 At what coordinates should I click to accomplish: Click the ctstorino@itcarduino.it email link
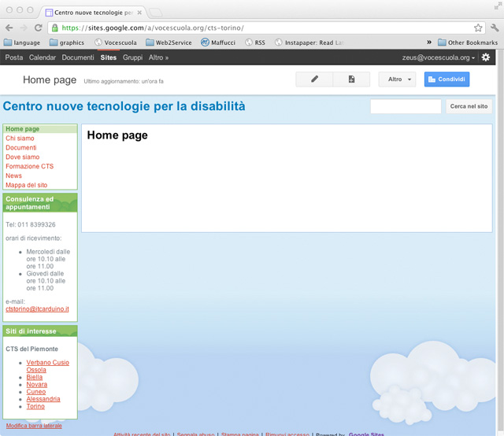pyautogui.click(x=37, y=309)
